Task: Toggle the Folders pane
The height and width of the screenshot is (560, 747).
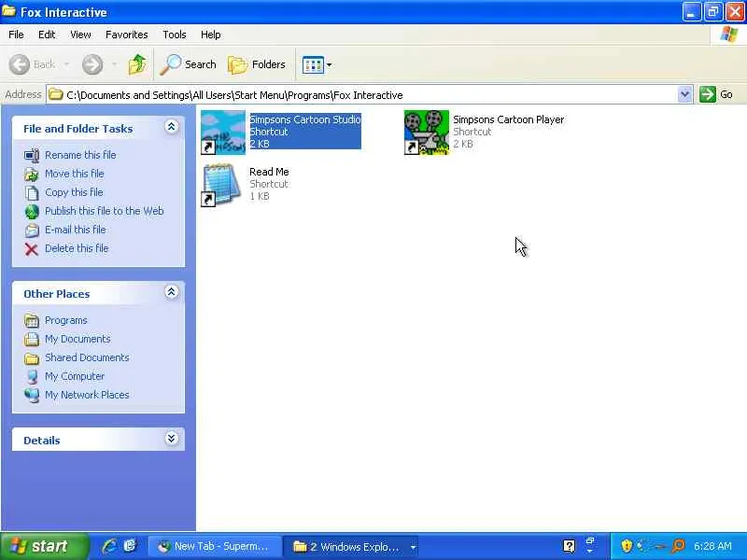Action: point(257,64)
